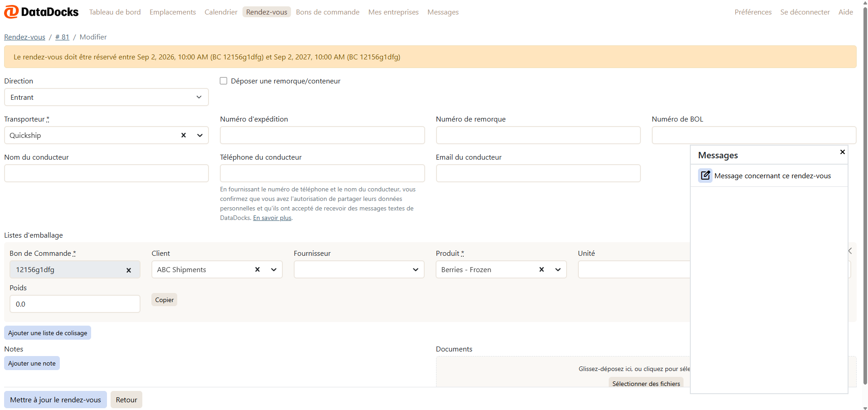Focus the Téléphone du conducteur field
The image size is (868, 410).
point(322,173)
